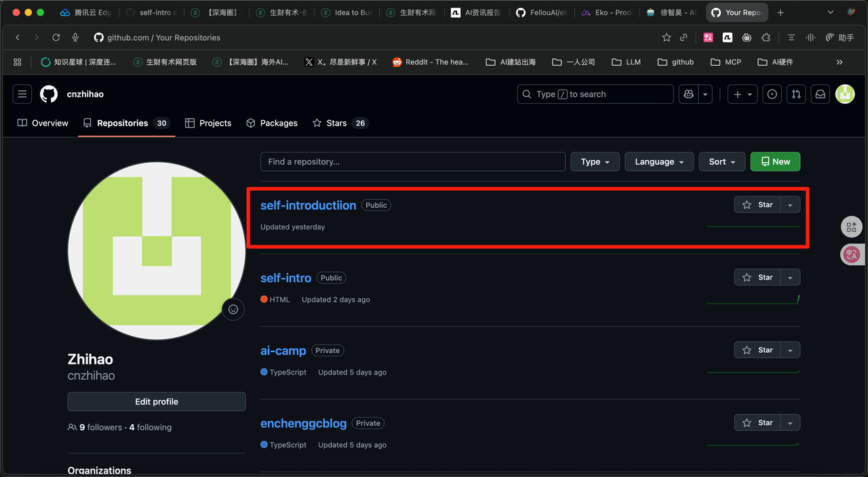This screenshot has width=868, height=477.
Task: Click the GitHub Octocat logo
Action: pos(49,94)
